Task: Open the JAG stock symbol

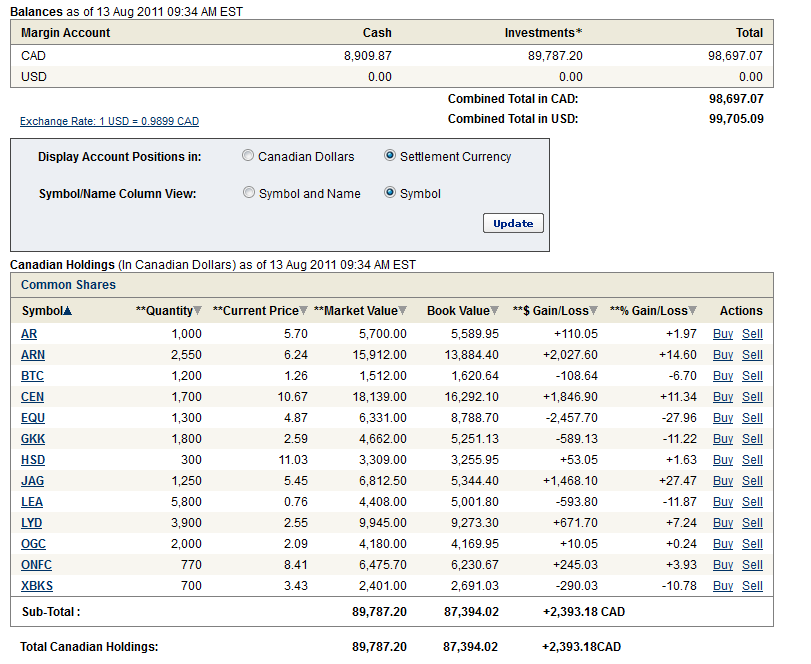Action: (33, 481)
